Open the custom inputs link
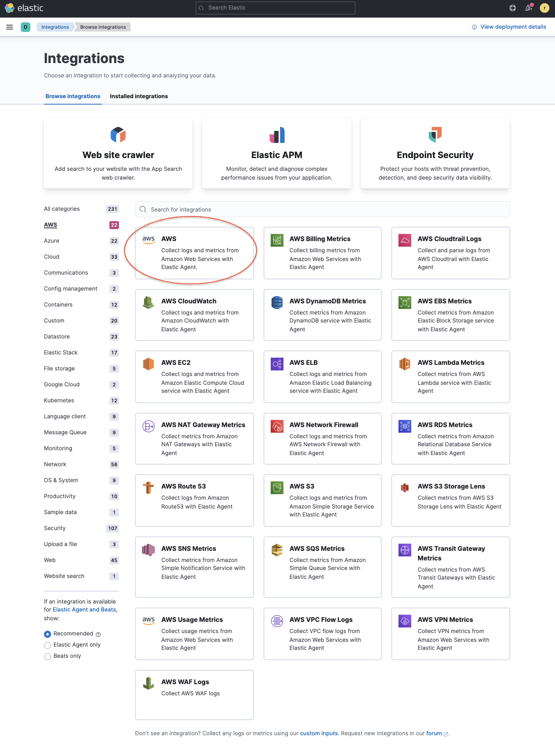The image size is (555, 756). (x=319, y=733)
